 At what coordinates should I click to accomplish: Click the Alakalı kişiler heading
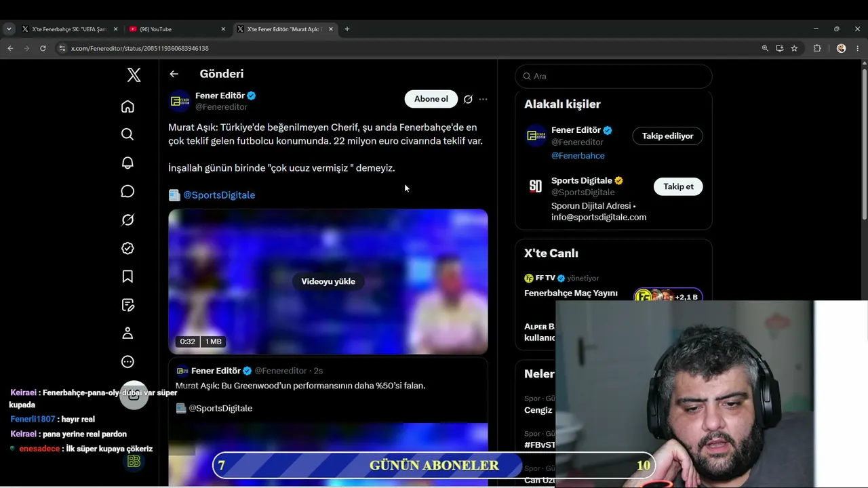click(x=562, y=104)
